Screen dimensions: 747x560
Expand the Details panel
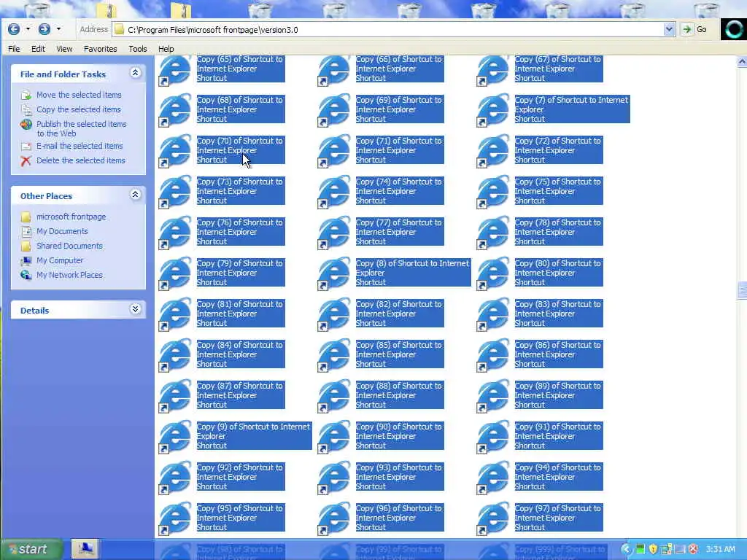pos(135,309)
